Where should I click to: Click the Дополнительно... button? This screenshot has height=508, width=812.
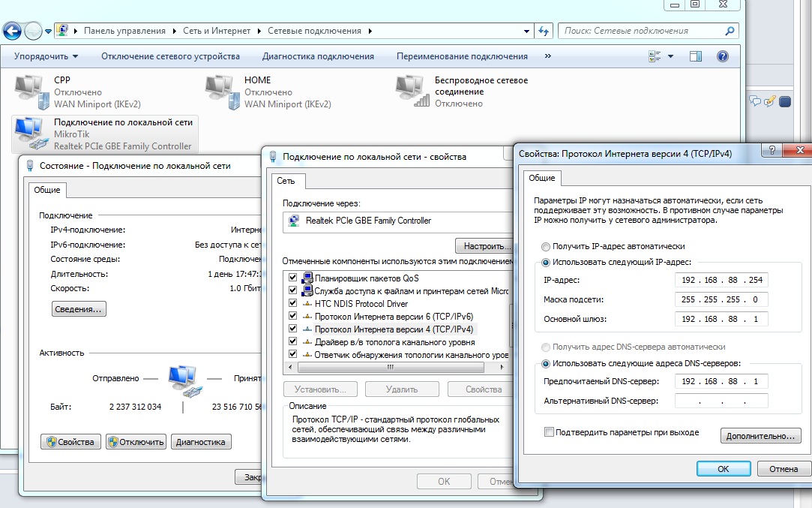tap(761, 436)
